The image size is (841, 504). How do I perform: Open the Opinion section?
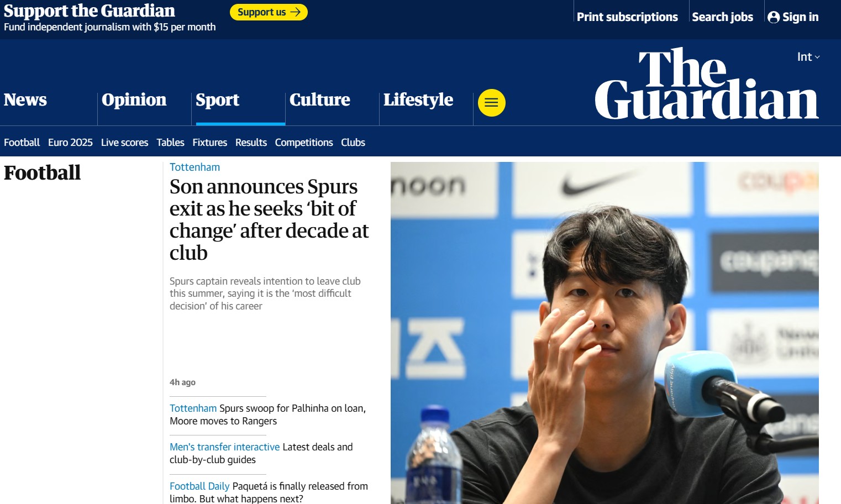tap(134, 100)
